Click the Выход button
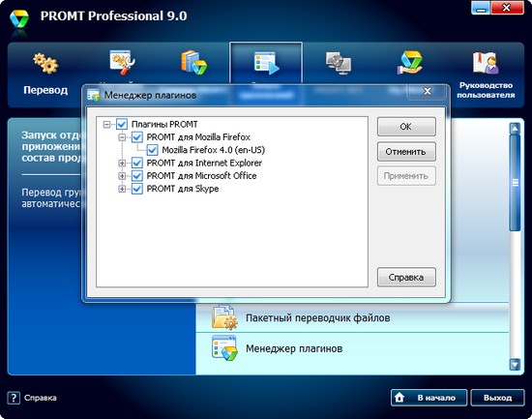532x419 pixels. click(x=497, y=398)
